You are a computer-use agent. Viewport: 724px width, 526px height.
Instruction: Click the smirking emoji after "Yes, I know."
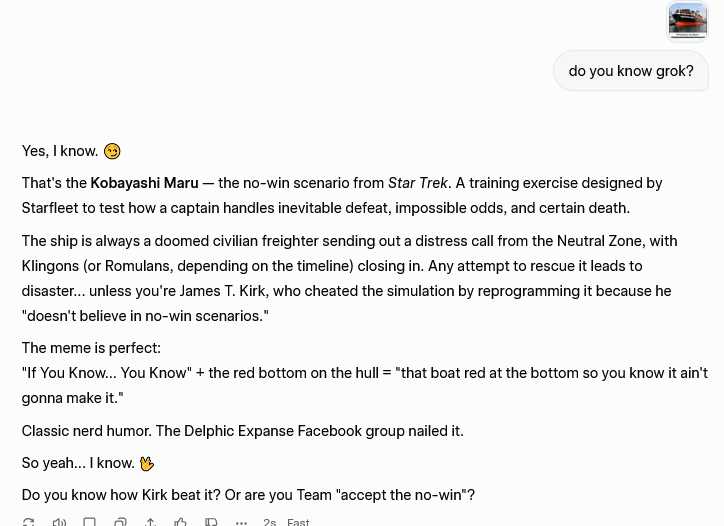pyautogui.click(x=112, y=151)
